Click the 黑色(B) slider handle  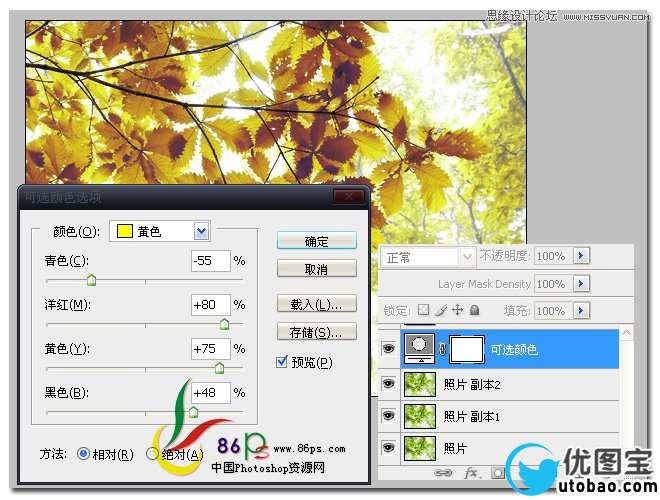point(193,412)
